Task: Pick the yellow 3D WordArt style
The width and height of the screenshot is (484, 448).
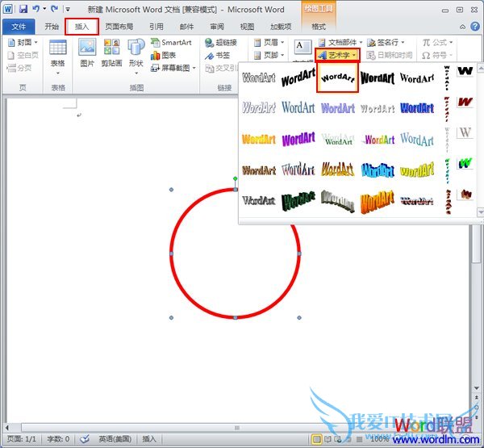Action: (417, 170)
